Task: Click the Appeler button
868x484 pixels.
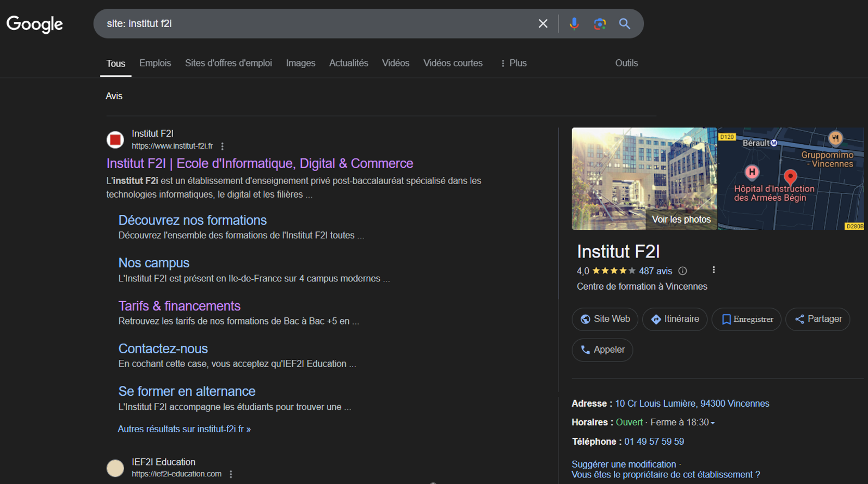Action: click(x=602, y=350)
